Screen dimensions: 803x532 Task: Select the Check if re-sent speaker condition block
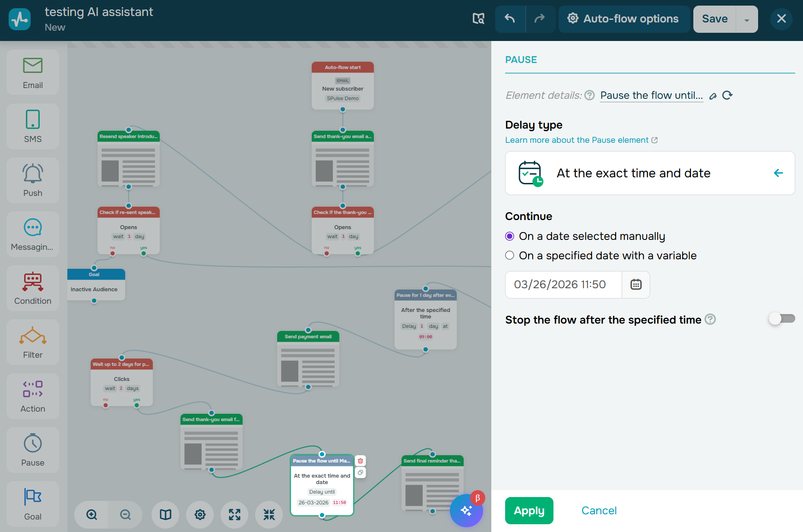[x=129, y=230]
